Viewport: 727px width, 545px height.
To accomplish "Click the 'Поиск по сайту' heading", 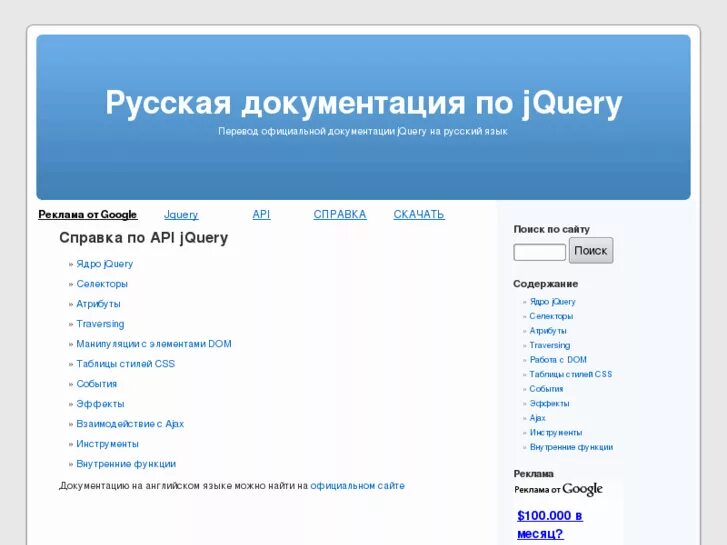I will (552, 229).
